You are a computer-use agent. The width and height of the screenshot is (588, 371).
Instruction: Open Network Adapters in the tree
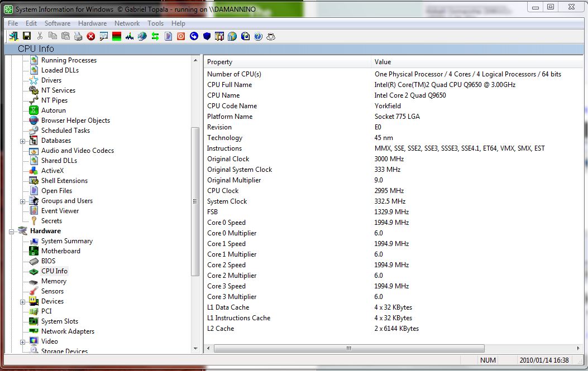coord(68,331)
